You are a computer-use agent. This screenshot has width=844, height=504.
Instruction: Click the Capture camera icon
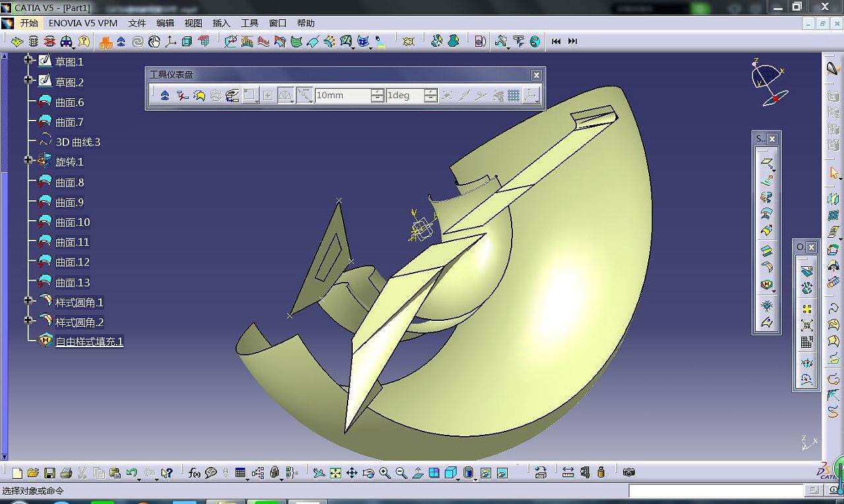629,472
